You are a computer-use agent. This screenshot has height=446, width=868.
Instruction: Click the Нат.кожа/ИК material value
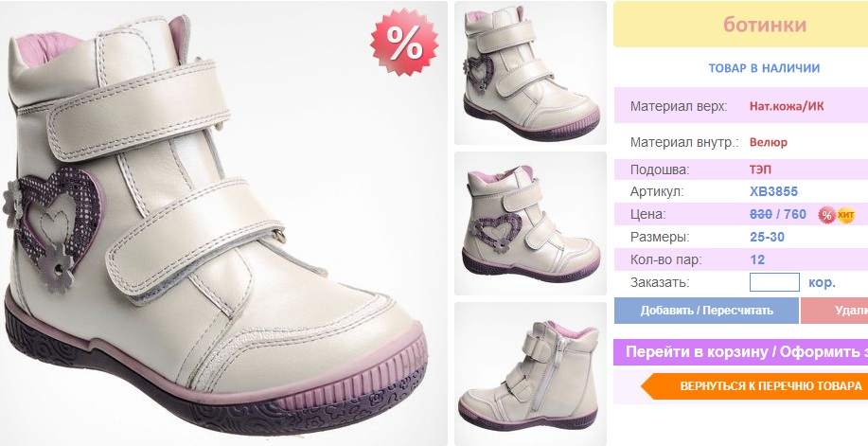(x=786, y=106)
